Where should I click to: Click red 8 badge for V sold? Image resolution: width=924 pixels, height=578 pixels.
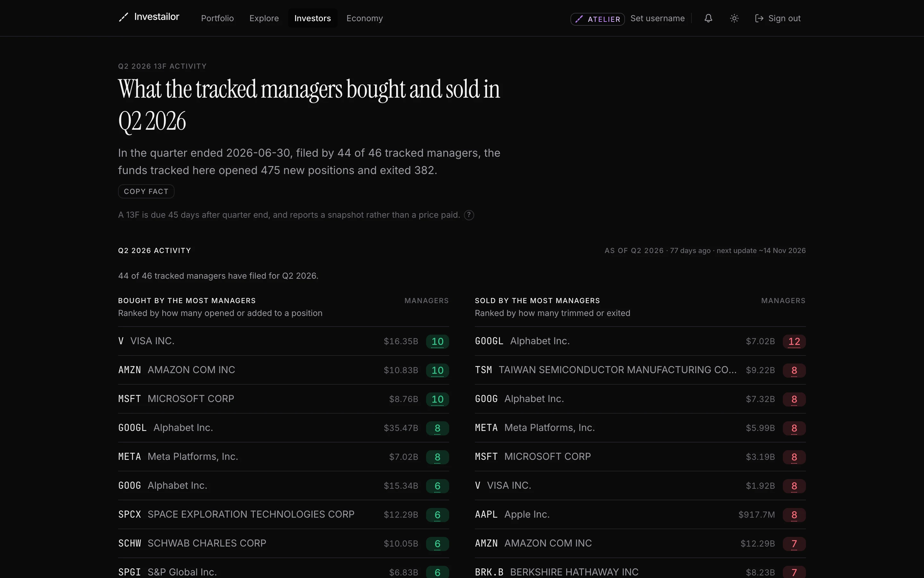pos(794,486)
